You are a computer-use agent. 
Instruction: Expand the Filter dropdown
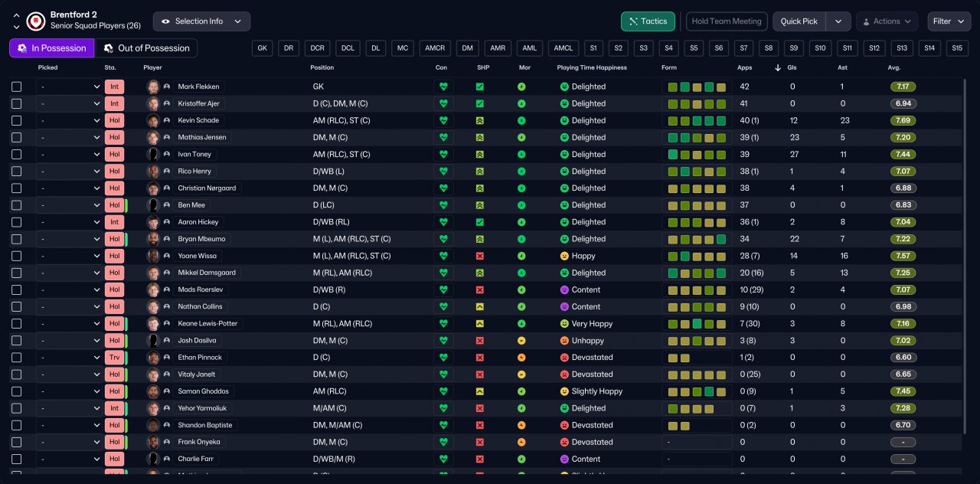[949, 21]
